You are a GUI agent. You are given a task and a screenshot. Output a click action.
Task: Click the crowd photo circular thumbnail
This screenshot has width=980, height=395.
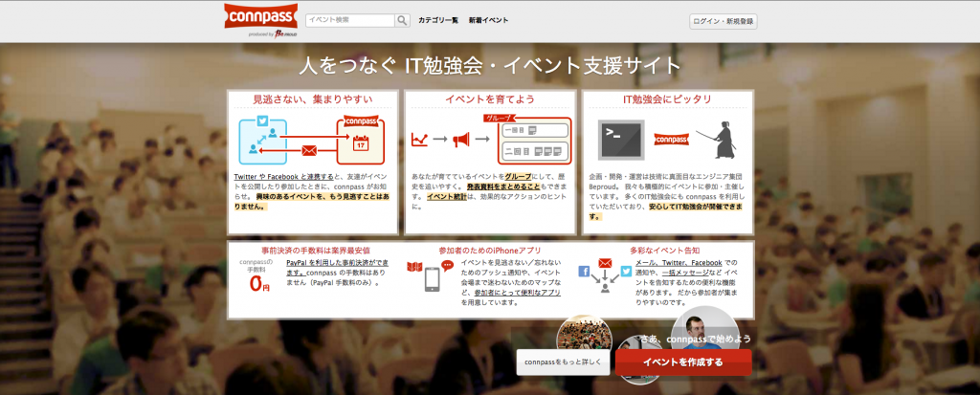tap(584, 332)
